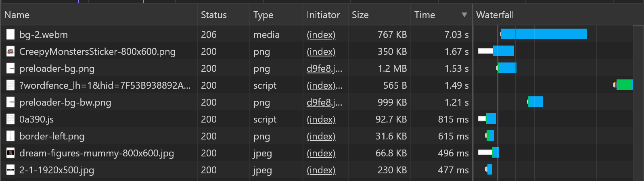Click the 0a390.js script icon
Screen dimensions: 644x181
tap(10, 119)
